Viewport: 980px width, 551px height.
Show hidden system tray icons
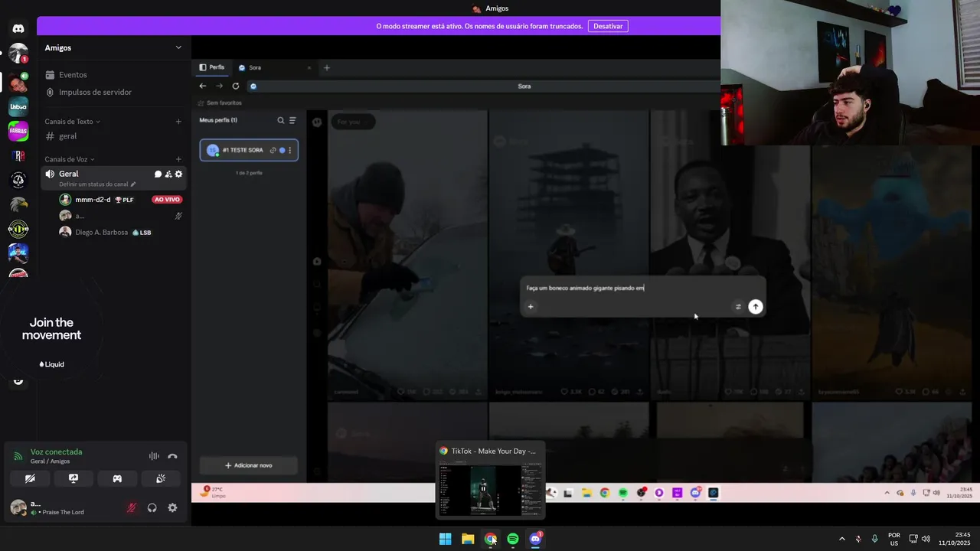pyautogui.click(x=842, y=539)
